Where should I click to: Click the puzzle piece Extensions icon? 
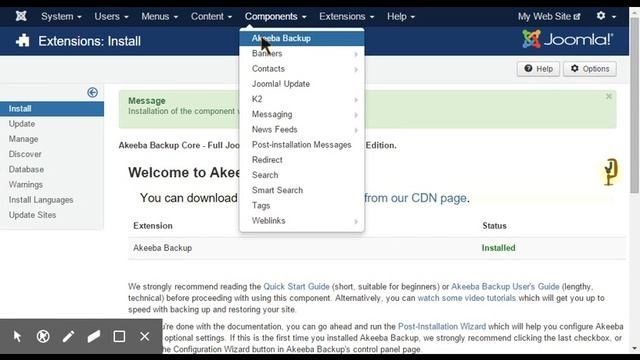(22, 41)
